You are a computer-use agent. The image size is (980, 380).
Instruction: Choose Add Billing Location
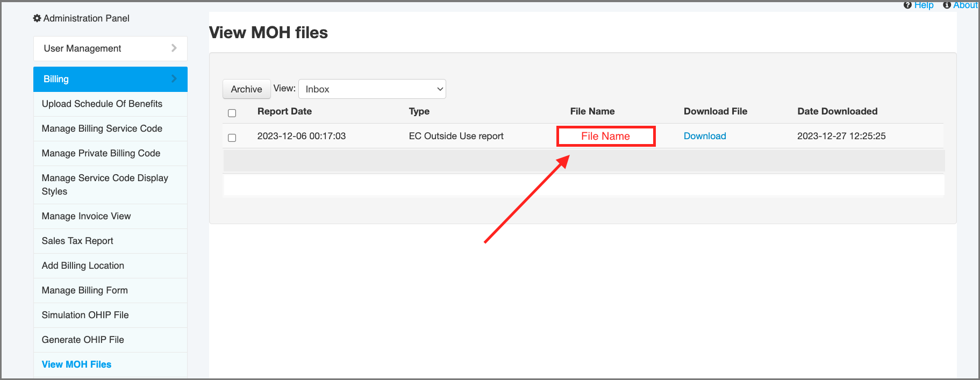click(x=110, y=266)
